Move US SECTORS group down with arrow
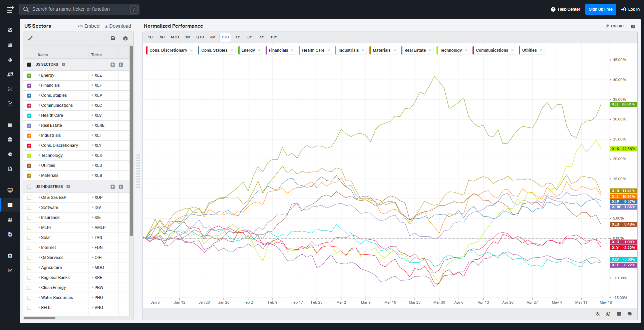The image size is (644, 330). click(121, 65)
